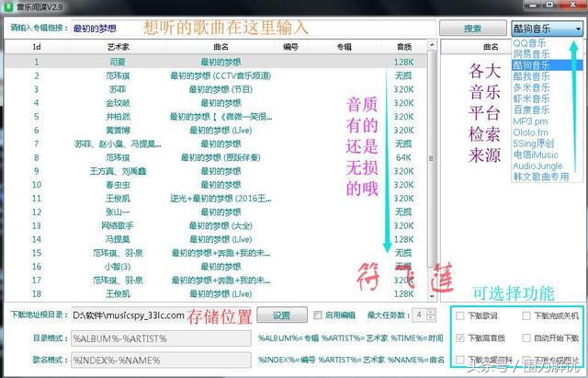Select the row with artist 春虫虫
588x378 pixels.
pos(216,185)
